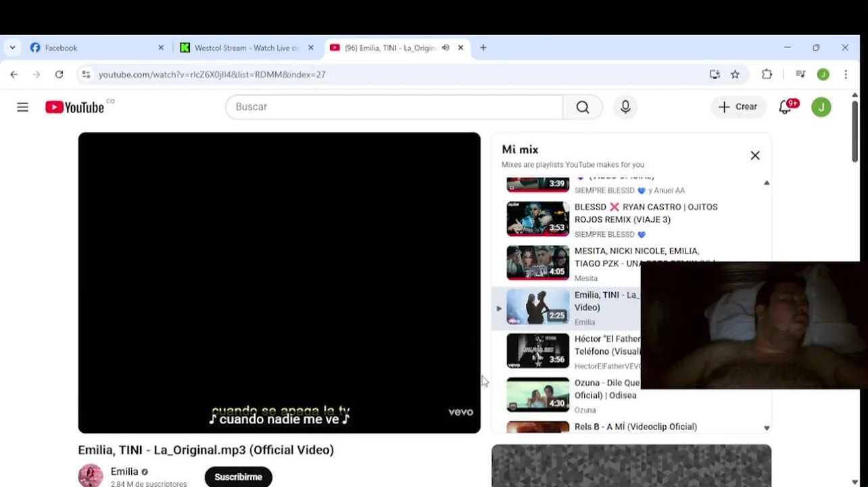Click the video player area
Screen dimensions: 868x487
279,283
